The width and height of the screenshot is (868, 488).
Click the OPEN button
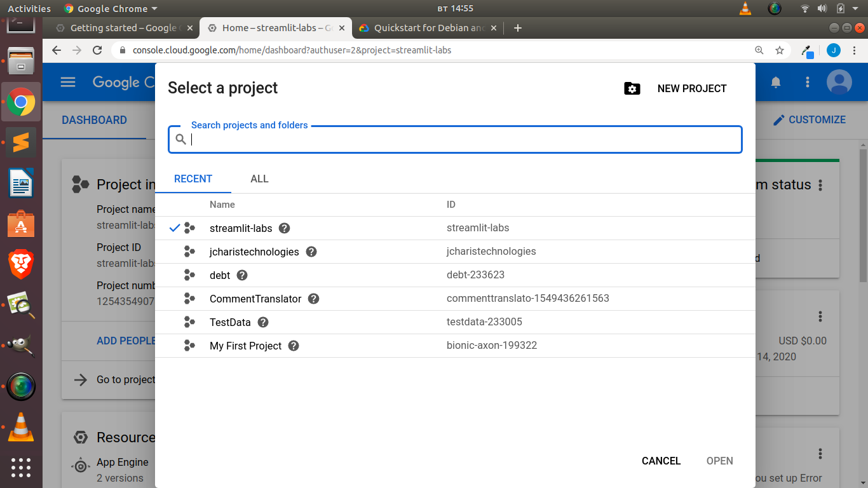click(x=719, y=461)
